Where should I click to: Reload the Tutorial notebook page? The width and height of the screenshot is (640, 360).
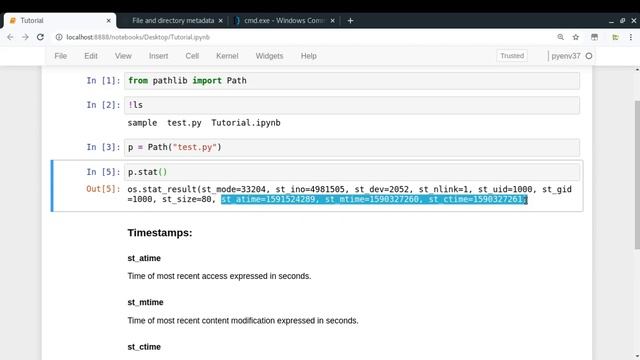tap(40, 37)
